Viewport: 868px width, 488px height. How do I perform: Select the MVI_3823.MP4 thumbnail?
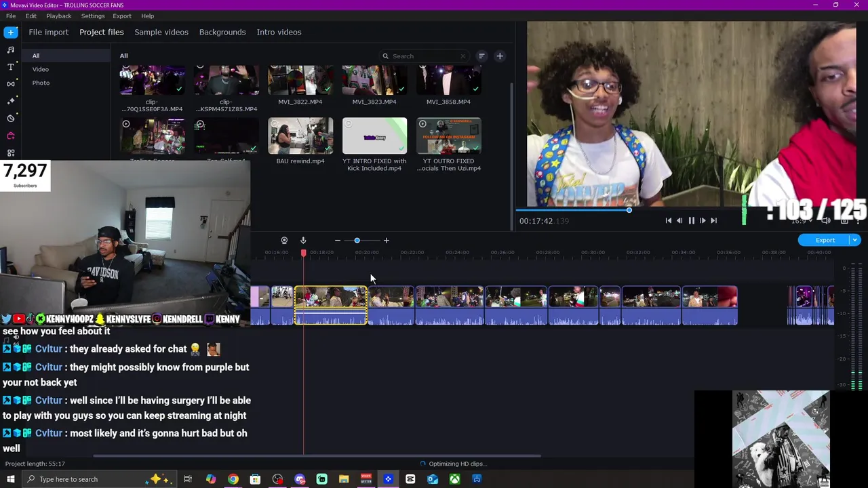[x=374, y=80]
